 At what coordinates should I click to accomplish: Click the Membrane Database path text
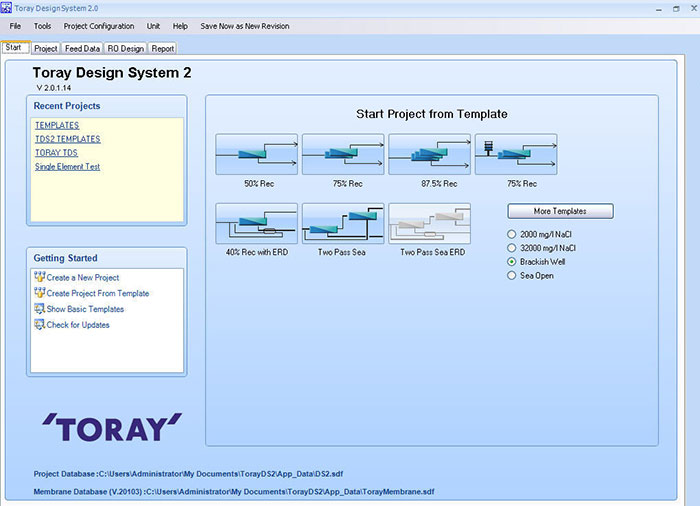[x=234, y=492]
